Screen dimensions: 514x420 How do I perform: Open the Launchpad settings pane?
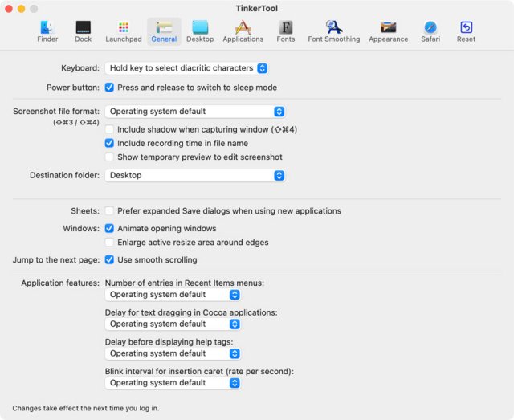(x=124, y=32)
